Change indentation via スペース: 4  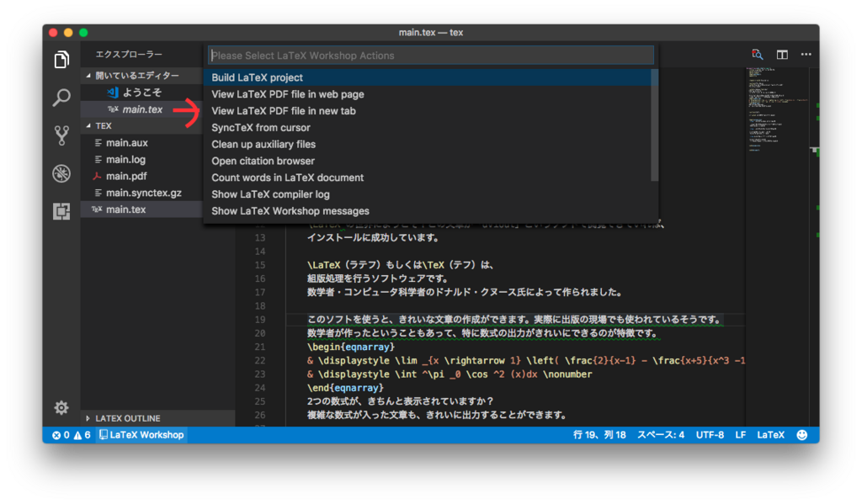click(661, 435)
